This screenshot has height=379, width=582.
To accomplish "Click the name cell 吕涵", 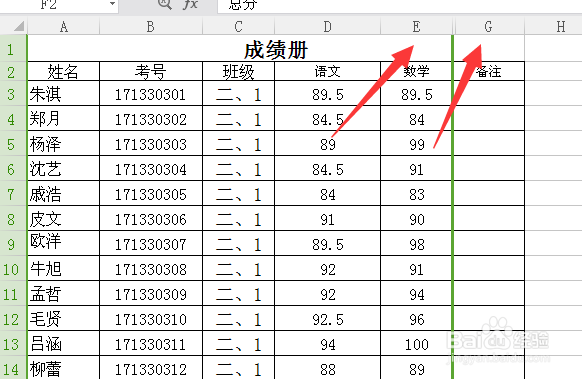I will click(63, 344).
